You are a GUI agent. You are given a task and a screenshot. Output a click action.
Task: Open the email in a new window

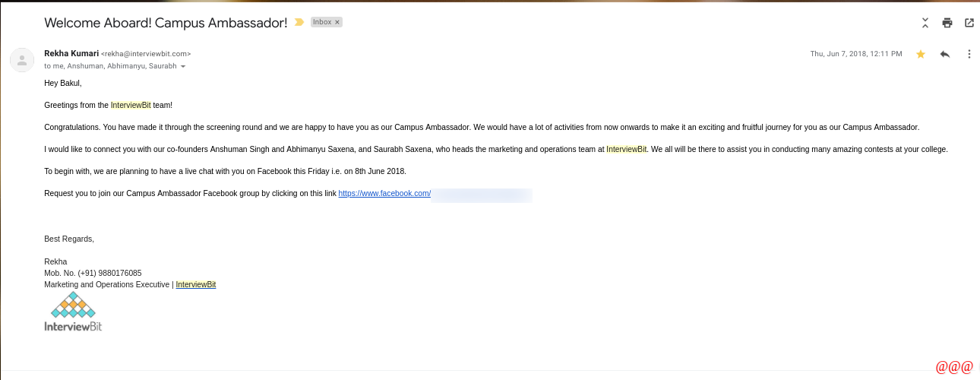point(969,23)
